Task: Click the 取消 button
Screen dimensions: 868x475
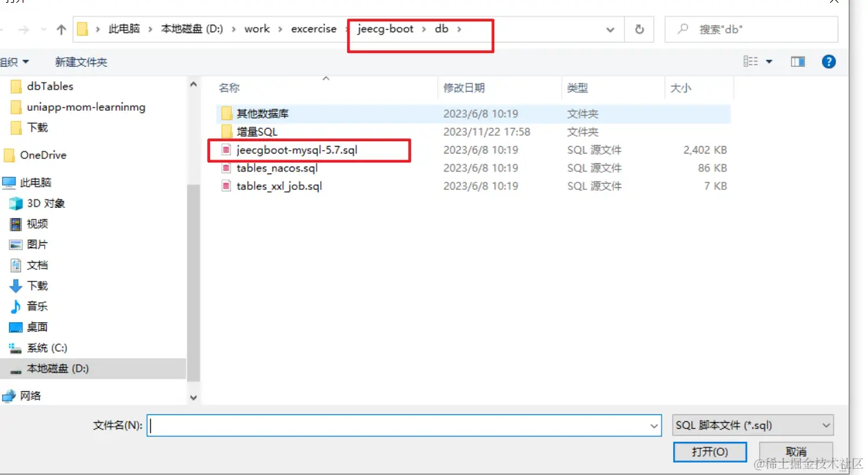Action: pos(796,452)
